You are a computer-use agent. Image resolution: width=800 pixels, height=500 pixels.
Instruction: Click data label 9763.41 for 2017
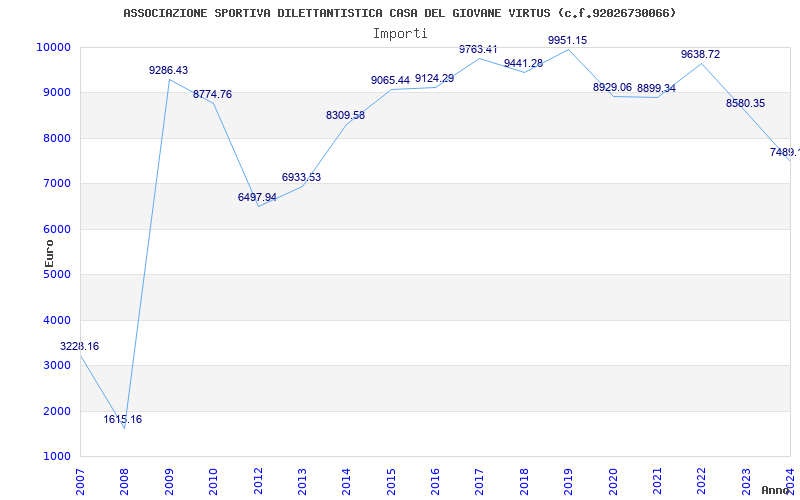click(x=478, y=49)
